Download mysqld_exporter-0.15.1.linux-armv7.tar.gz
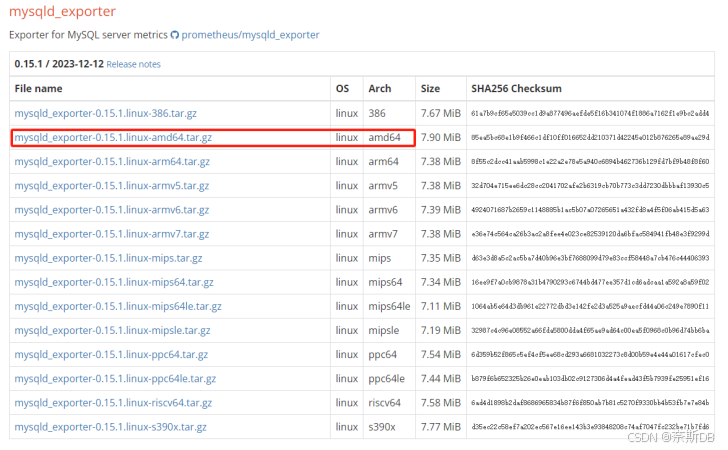Screen dimensions: 728x450 (111, 234)
